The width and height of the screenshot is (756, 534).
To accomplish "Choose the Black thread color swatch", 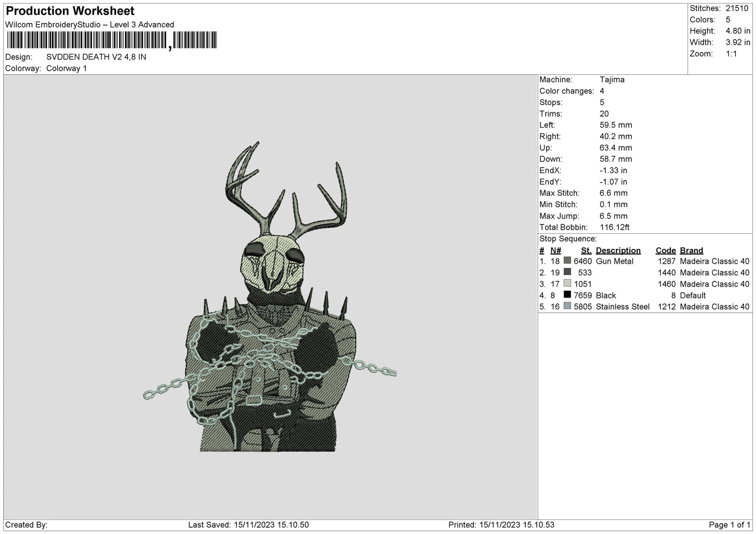I will [x=567, y=296].
